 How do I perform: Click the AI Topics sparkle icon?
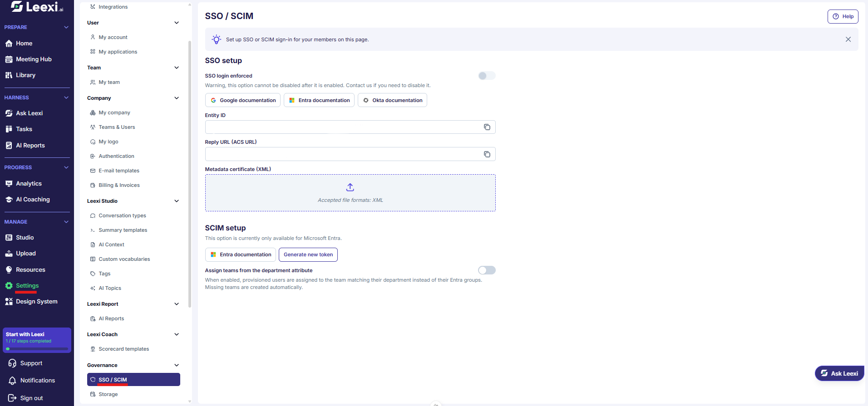[93, 288]
